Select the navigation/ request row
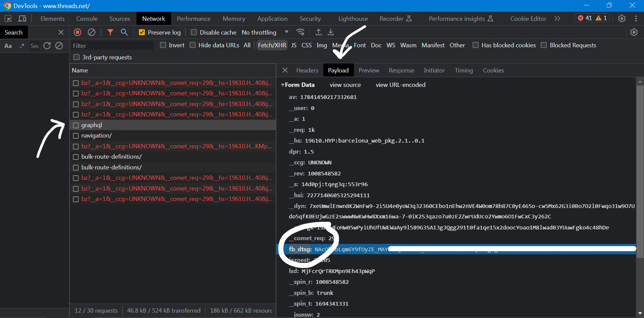Viewport: 644px width, 318px height. click(173, 136)
